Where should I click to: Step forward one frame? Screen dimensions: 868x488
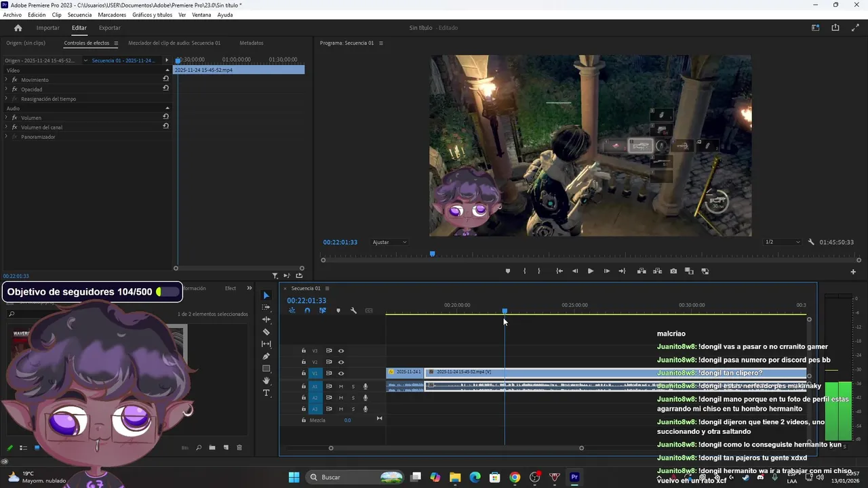tap(607, 271)
